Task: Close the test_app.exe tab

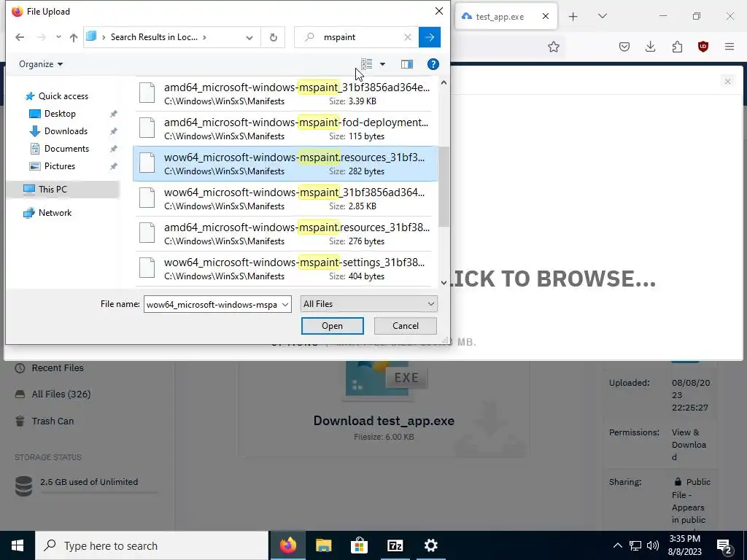Action: click(546, 16)
